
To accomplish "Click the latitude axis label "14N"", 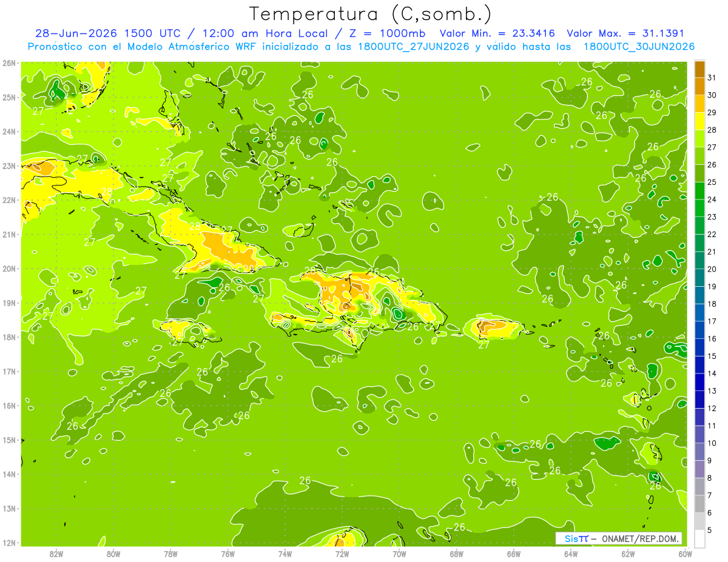I will (x=9, y=474).
